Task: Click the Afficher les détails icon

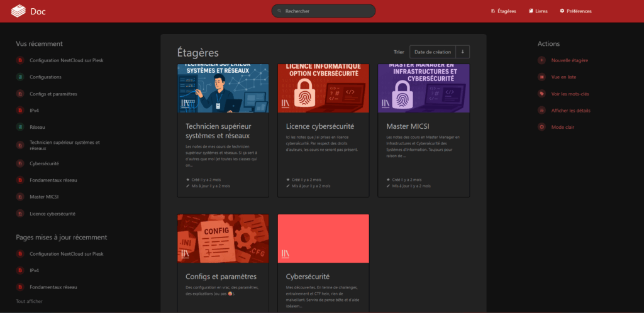Action: click(541, 111)
